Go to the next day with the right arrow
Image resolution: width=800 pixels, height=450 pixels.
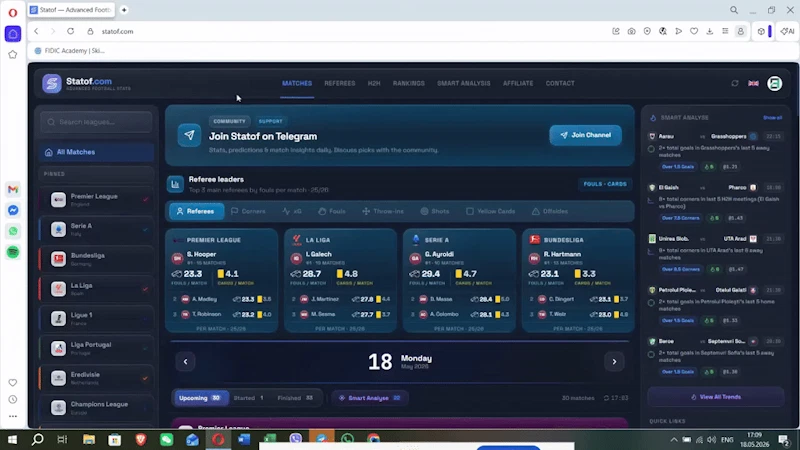click(614, 362)
